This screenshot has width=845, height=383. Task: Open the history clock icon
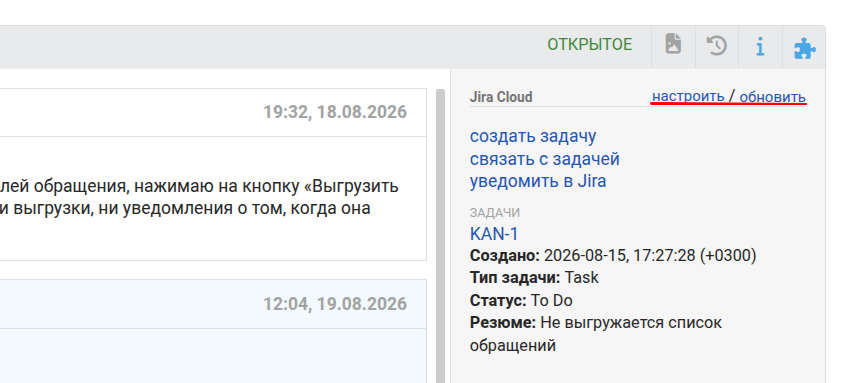pyautogui.click(x=716, y=46)
